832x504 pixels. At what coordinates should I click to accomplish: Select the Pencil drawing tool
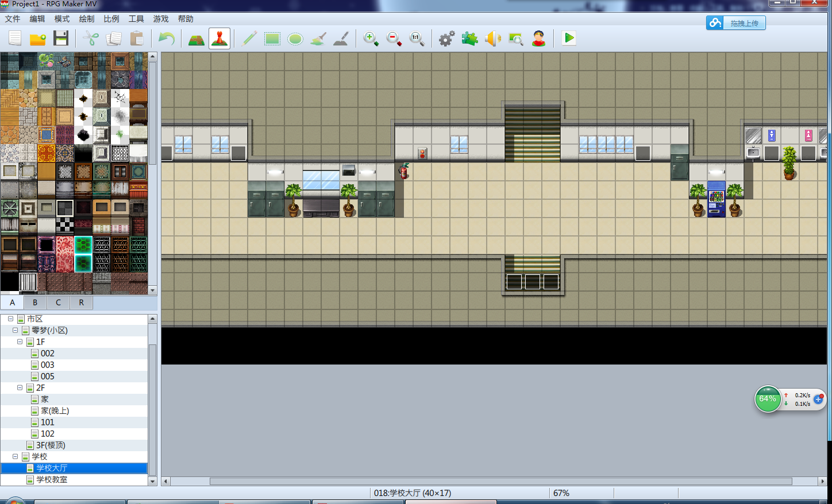pyautogui.click(x=249, y=39)
